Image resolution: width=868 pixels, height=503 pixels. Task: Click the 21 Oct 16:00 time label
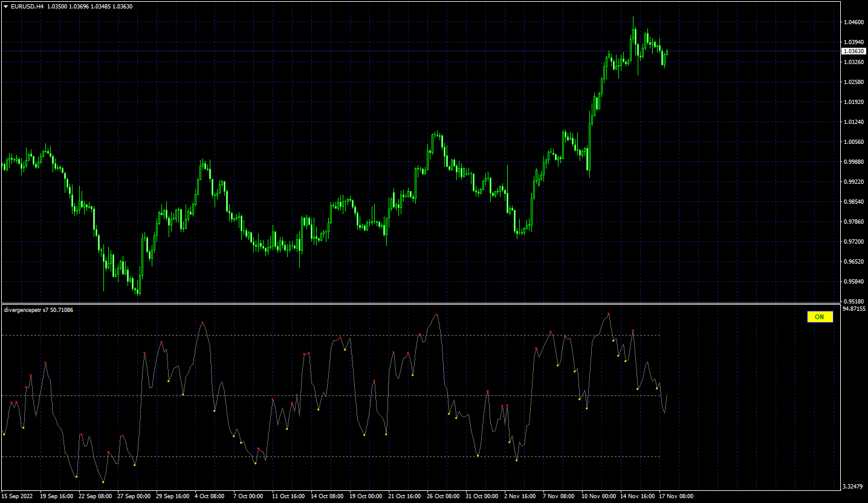[x=404, y=496]
